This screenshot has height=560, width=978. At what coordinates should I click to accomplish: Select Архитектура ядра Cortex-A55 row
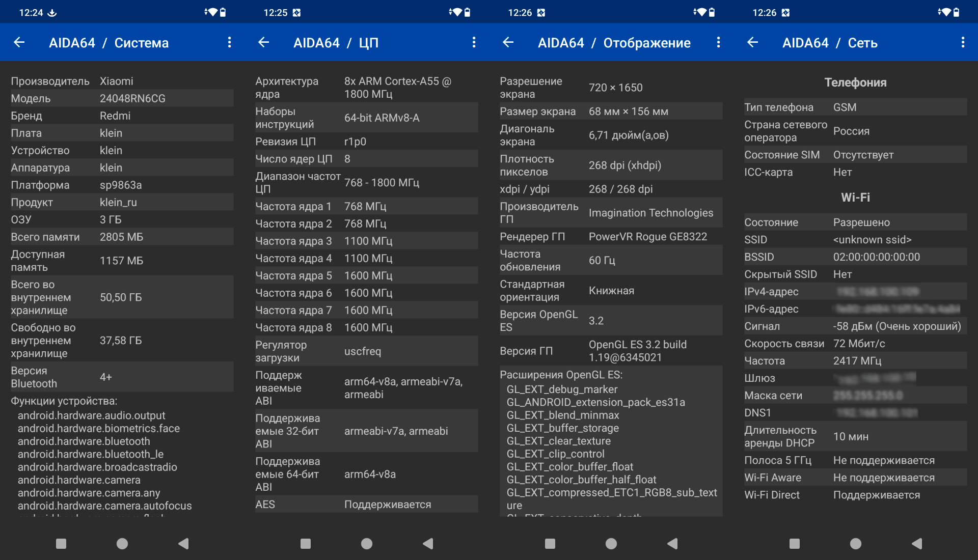tap(367, 88)
